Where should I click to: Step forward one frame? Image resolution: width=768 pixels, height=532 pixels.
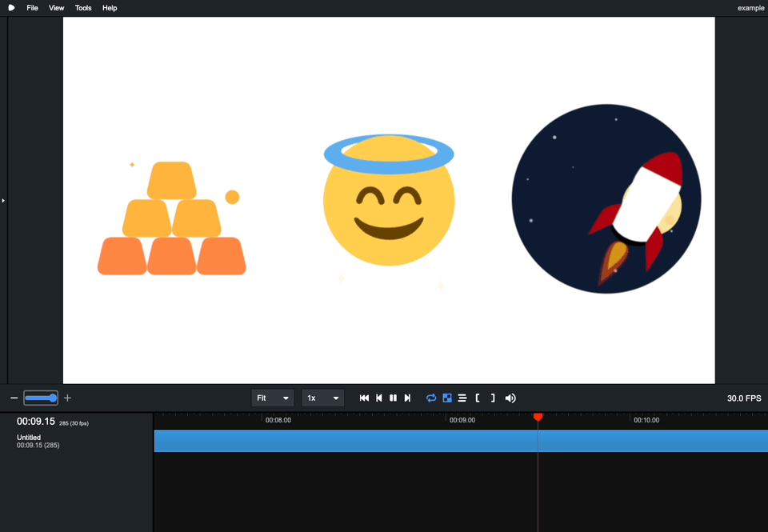click(407, 398)
